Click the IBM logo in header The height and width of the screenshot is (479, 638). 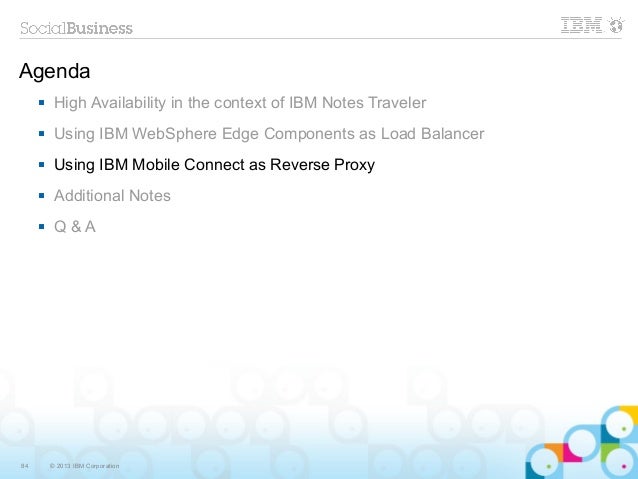pos(581,25)
